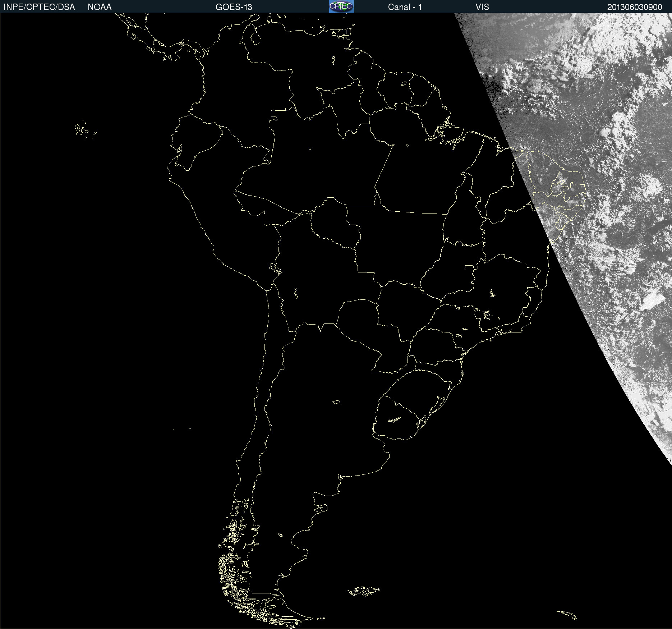Click the Lake Maracaibo outline in Venezuela

255,37
